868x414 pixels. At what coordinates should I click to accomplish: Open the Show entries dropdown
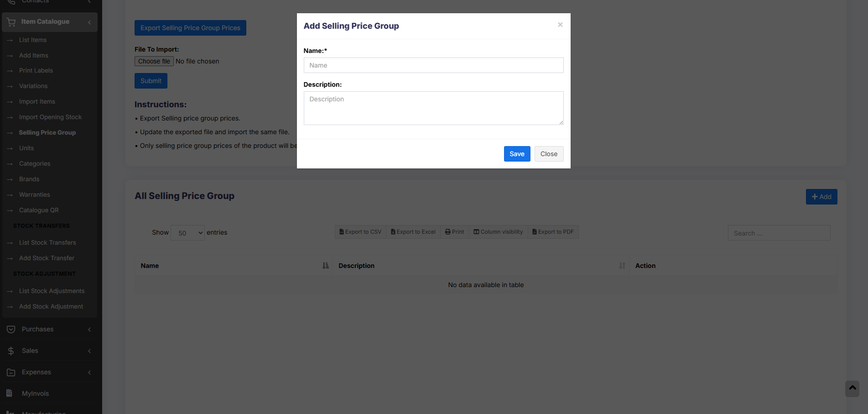pyautogui.click(x=187, y=233)
